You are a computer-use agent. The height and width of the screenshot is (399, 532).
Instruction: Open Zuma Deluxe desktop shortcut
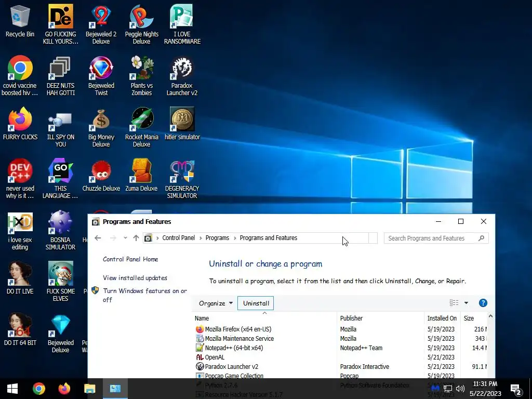click(x=141, y=175)
